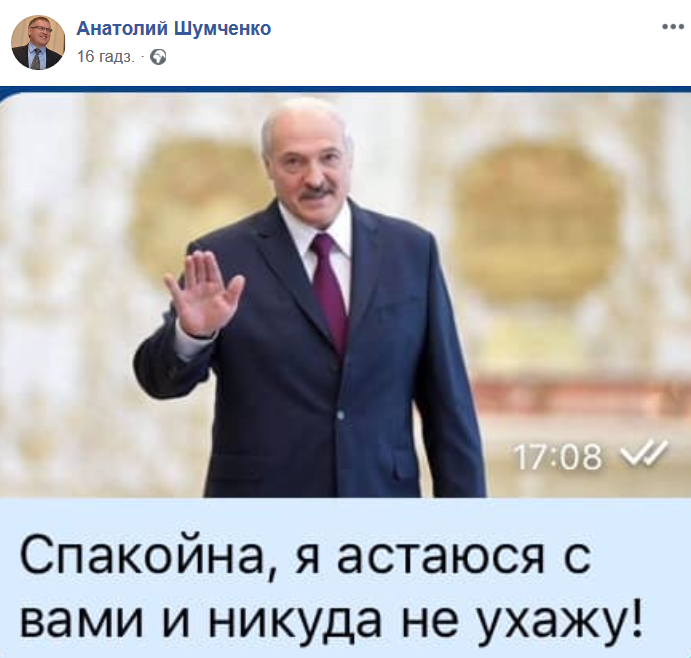Click the light blue message bubble background

[346, 578]
